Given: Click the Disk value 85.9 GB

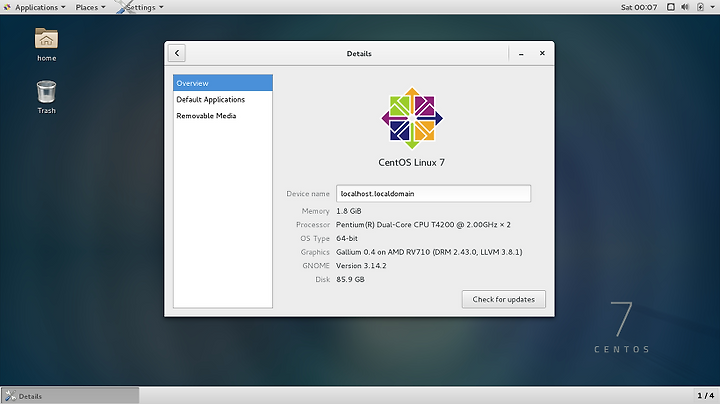Looking at the screenshot, I should click(350, 279).
